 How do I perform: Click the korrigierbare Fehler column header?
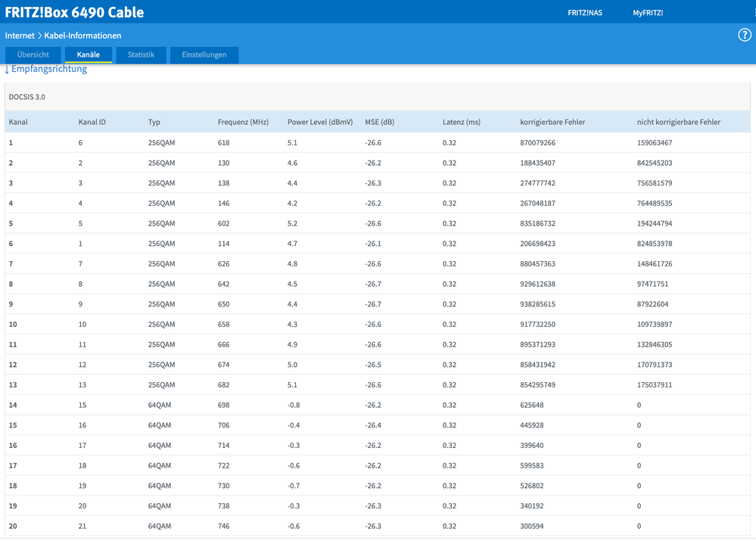(552, 122)
